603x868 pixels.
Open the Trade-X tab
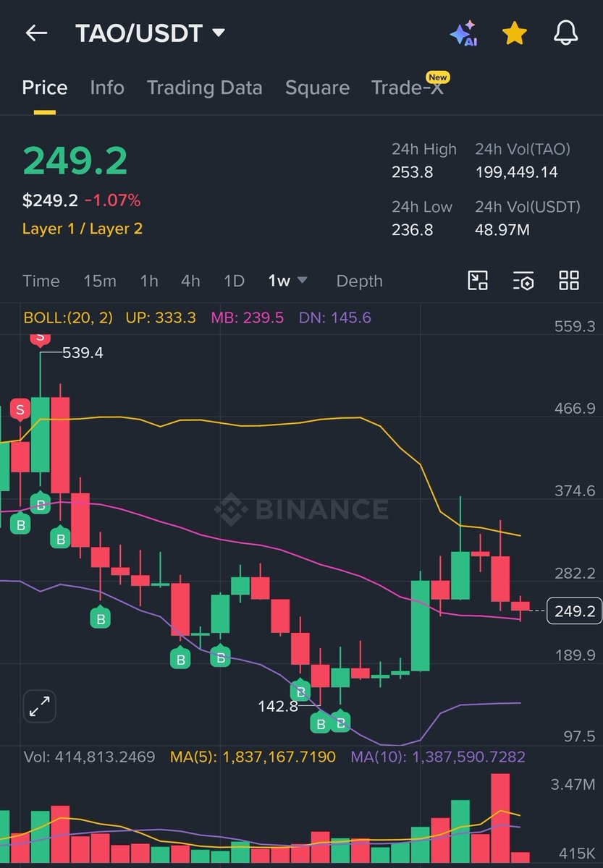[408, 88]
